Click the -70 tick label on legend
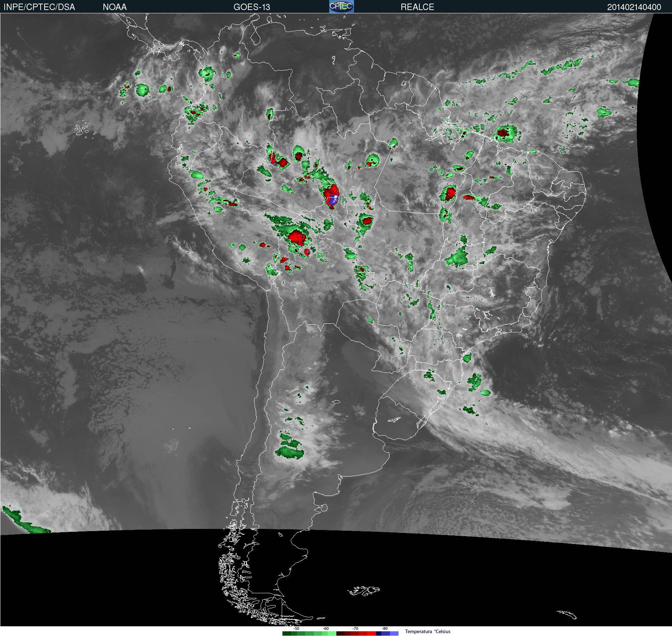This screenshot has height=636, width=672. (x=355, y=629)
